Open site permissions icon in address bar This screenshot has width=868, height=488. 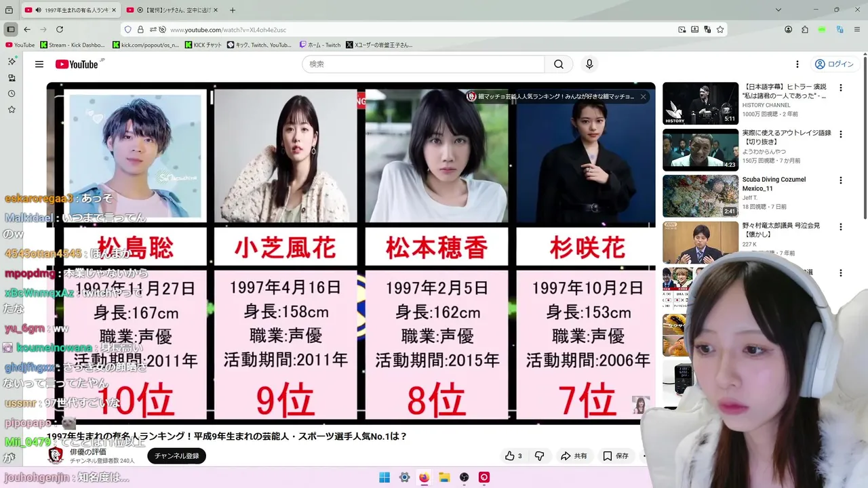point(153,30)
